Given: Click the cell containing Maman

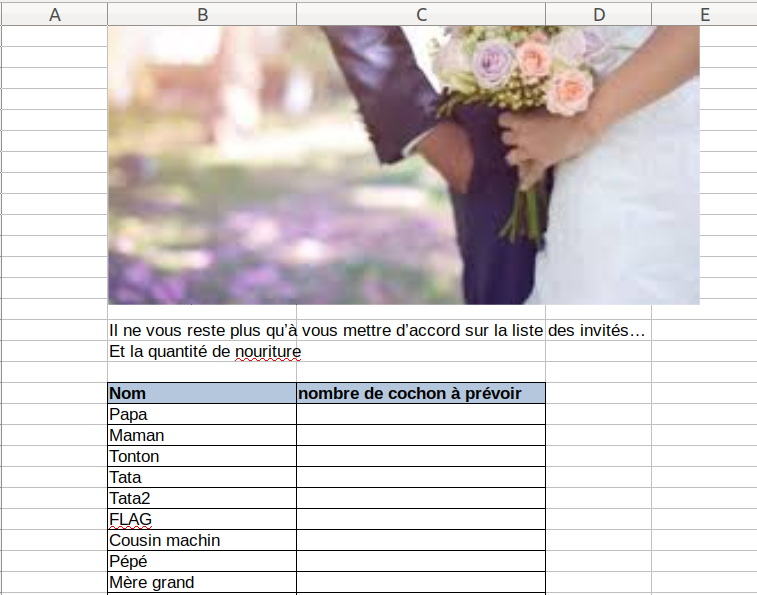Looking at the screenshot, I should tap(202, 435).
